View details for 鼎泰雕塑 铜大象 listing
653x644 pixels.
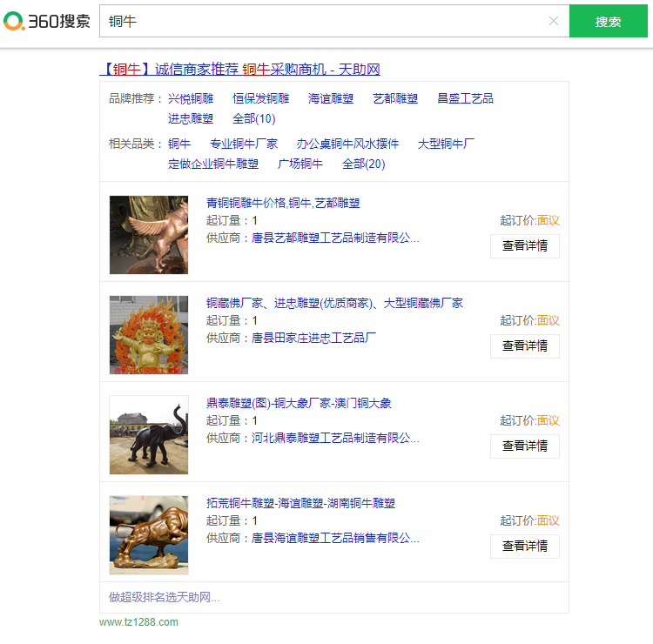click(524, 446)
